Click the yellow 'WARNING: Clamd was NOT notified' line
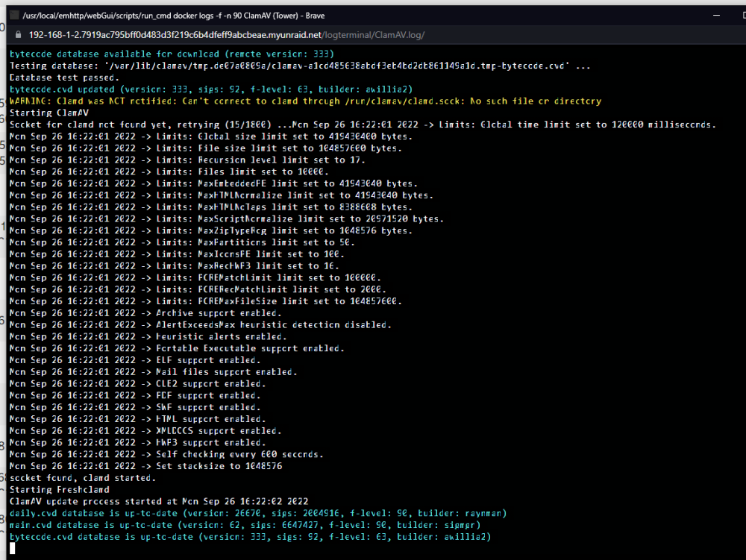The width and height of the screenshot is (746, 560). coord(305,101)
